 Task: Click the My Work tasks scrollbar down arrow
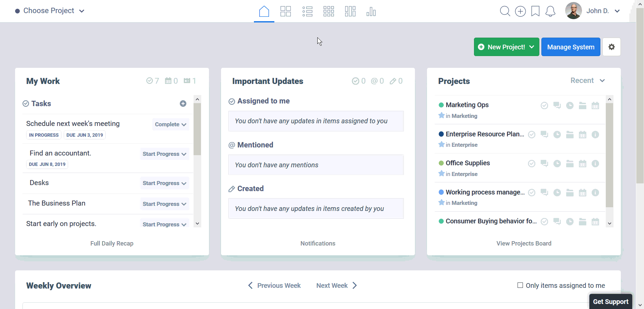197,224
